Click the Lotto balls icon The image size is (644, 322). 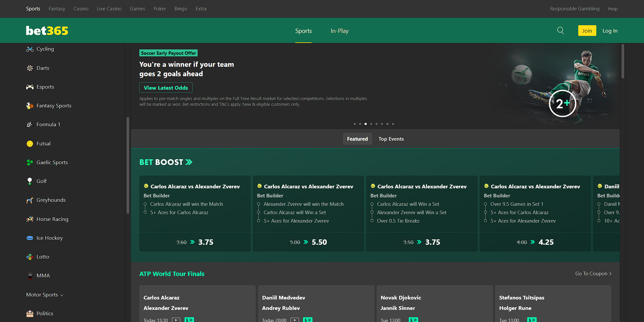point(29,257)
